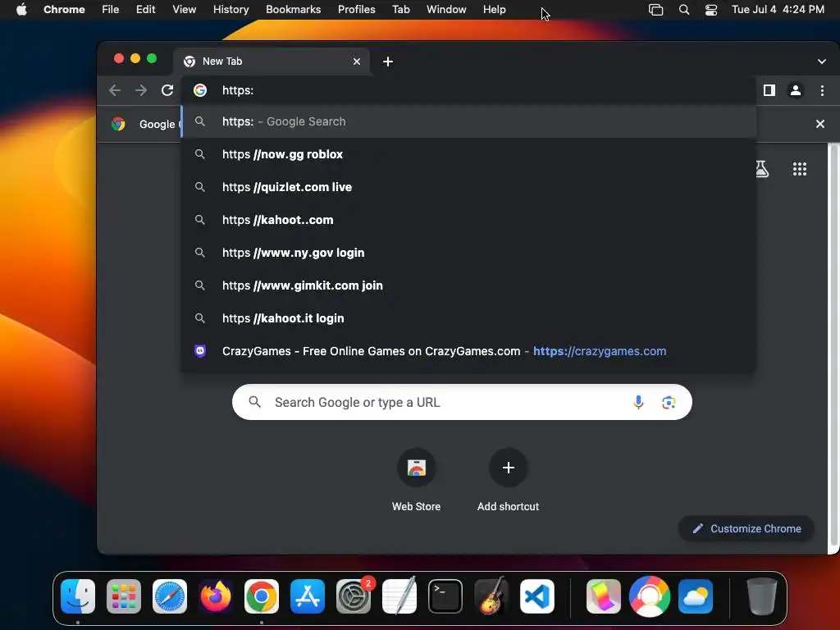Image resolution: width=840 pixels, height=630 pixels.
Task: Open a new tab with plus button
Action: coord(388,62)
